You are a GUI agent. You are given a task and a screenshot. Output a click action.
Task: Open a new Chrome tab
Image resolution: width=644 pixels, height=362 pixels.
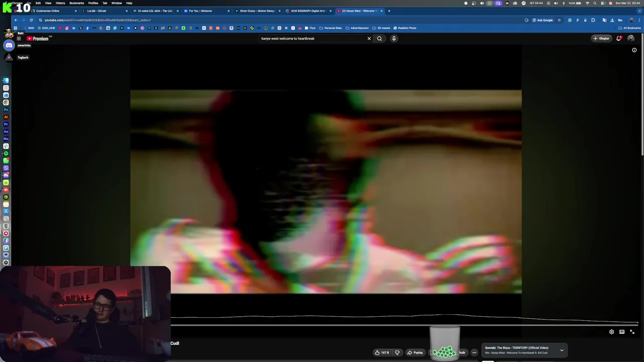(x=389, y=11)
